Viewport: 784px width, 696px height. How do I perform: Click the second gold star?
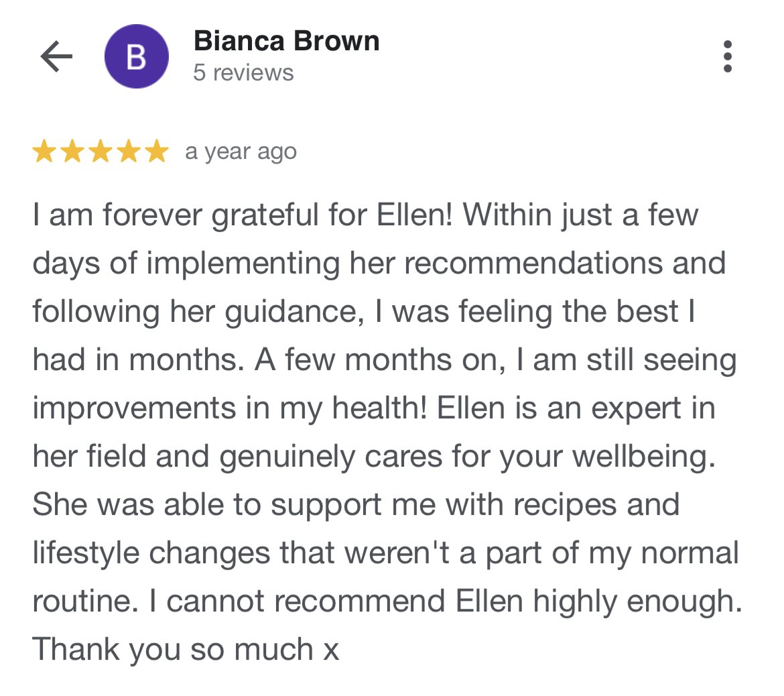72,151
